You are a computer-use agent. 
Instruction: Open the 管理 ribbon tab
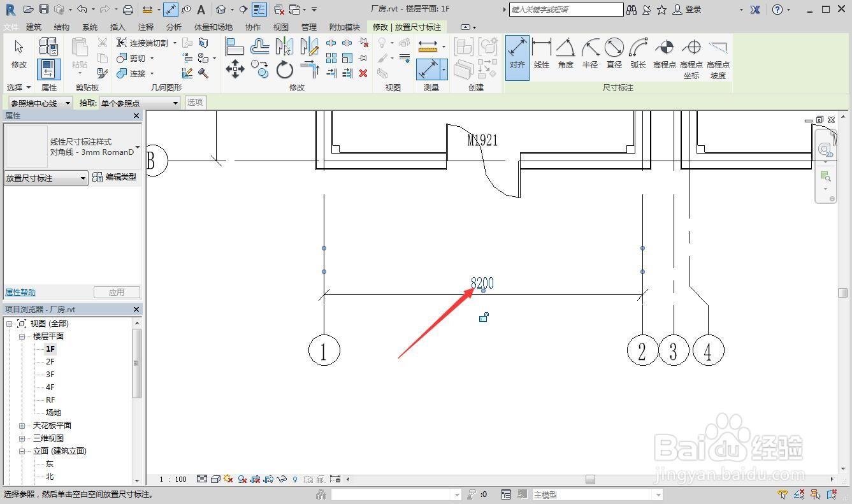coord(309,27)
